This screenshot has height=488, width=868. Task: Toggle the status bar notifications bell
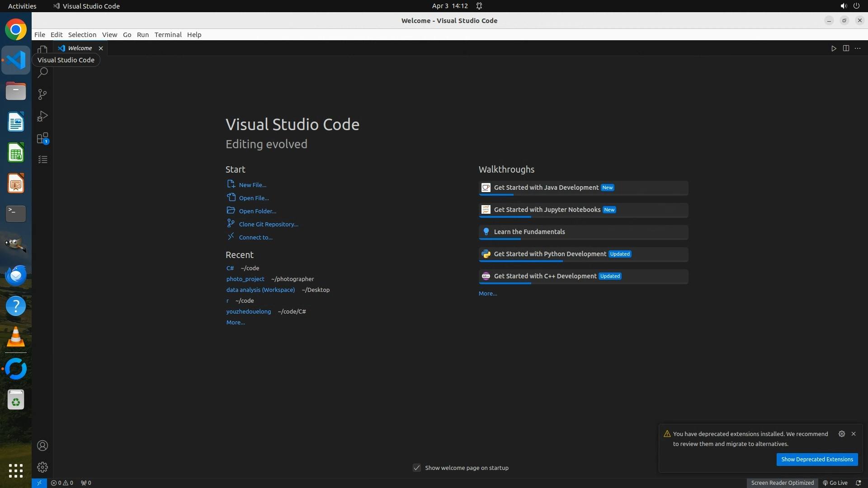[859, 483]
